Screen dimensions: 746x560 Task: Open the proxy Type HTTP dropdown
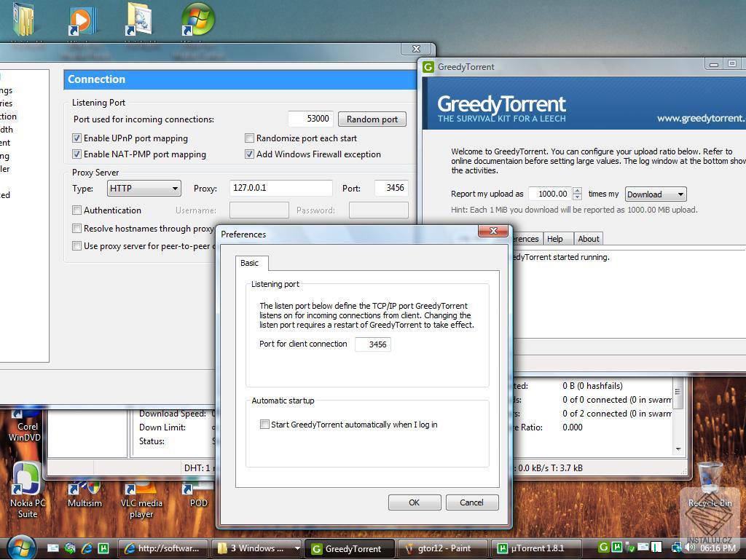[144, 189]
